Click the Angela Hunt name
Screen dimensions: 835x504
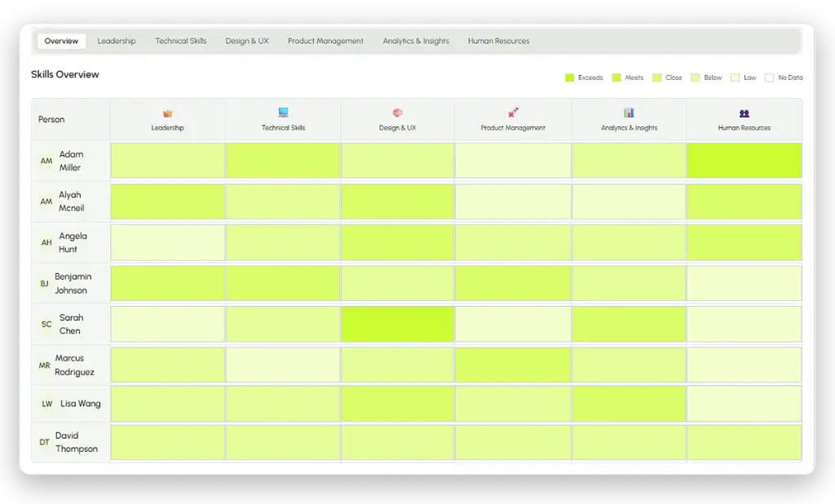73,242
